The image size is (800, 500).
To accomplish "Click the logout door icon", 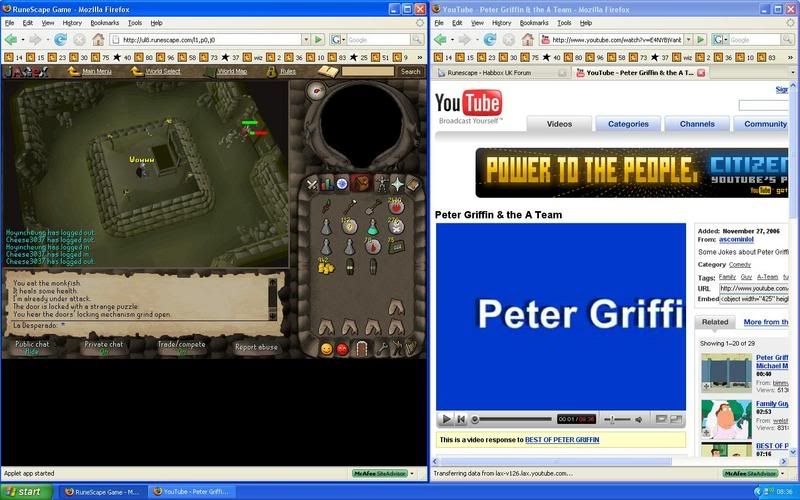I will (x=361, y=349).
